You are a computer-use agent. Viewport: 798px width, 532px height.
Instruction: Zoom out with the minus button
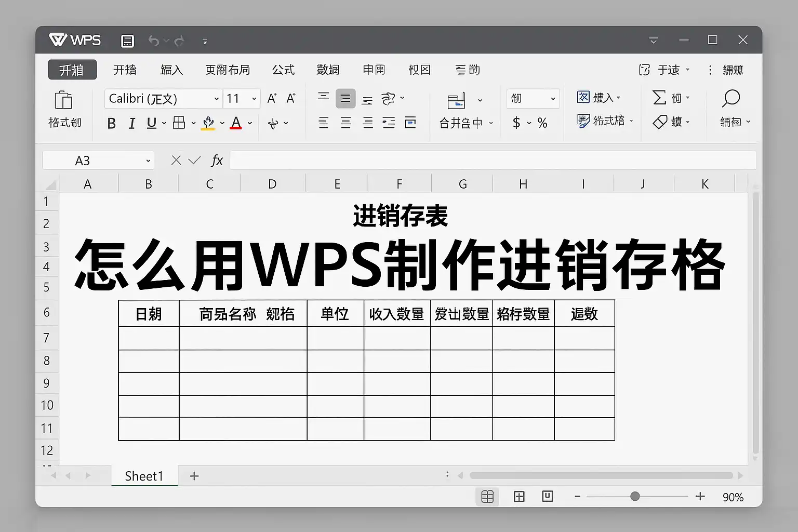577,497
